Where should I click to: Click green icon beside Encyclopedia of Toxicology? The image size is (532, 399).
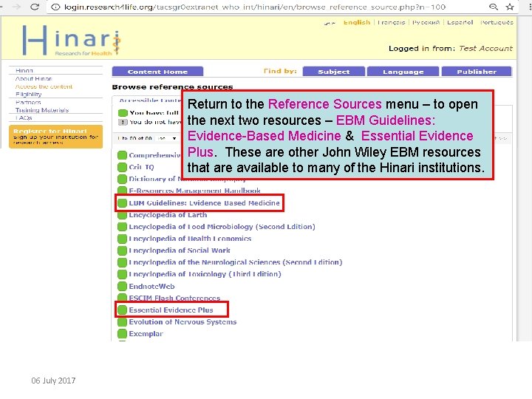point(122,274)
